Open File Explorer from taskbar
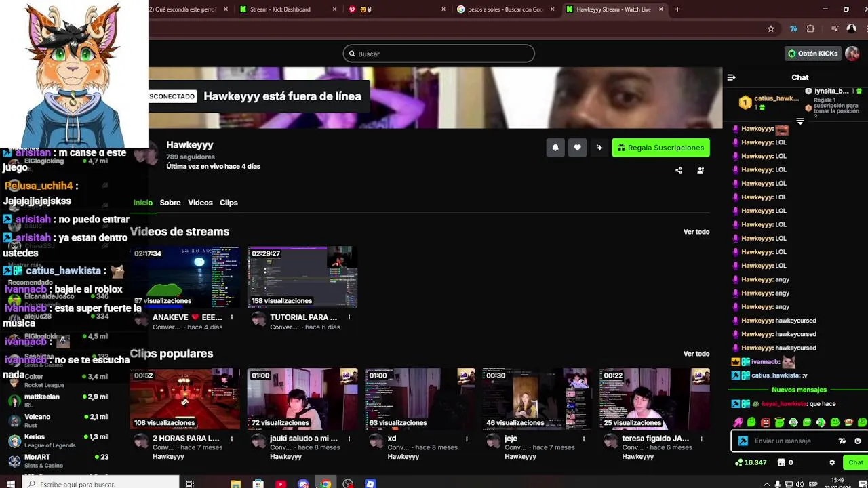The height and width of the screenshot is (488, 868). [235, 484]
